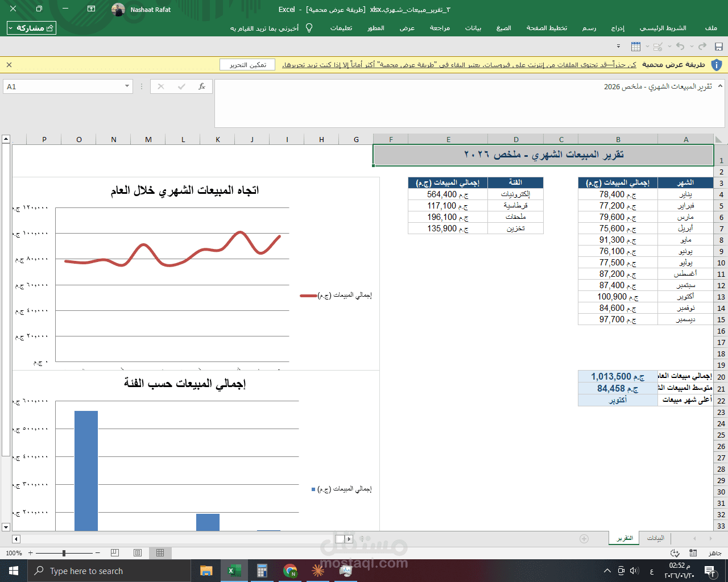Open the Formulas tab (الصيغ)
The image size is (728, 582).
[x=504, y=28]
